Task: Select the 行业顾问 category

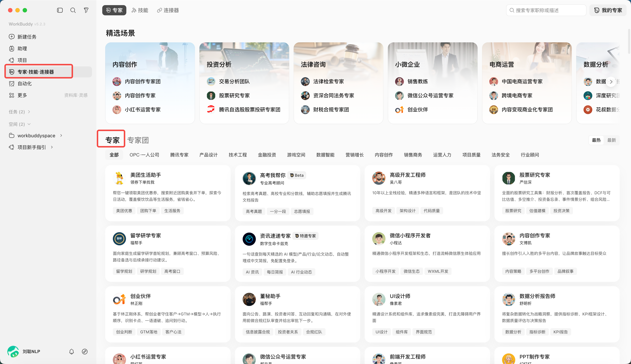Action: click(529, 155)
